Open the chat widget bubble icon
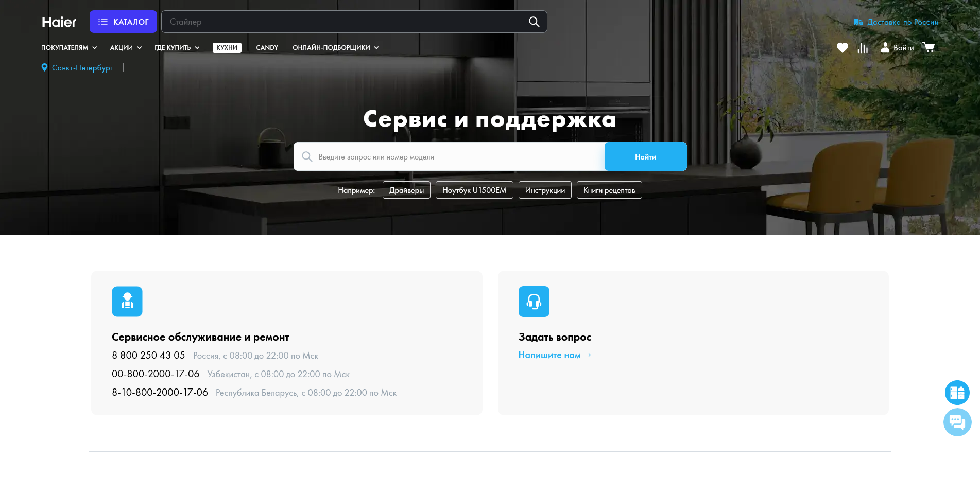 [957, 422]
